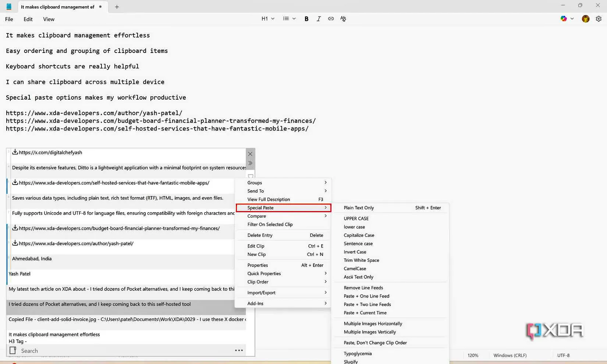Open the Ditto three-dots options menu
Screen dimensions: 607x364
pos(239,350)
